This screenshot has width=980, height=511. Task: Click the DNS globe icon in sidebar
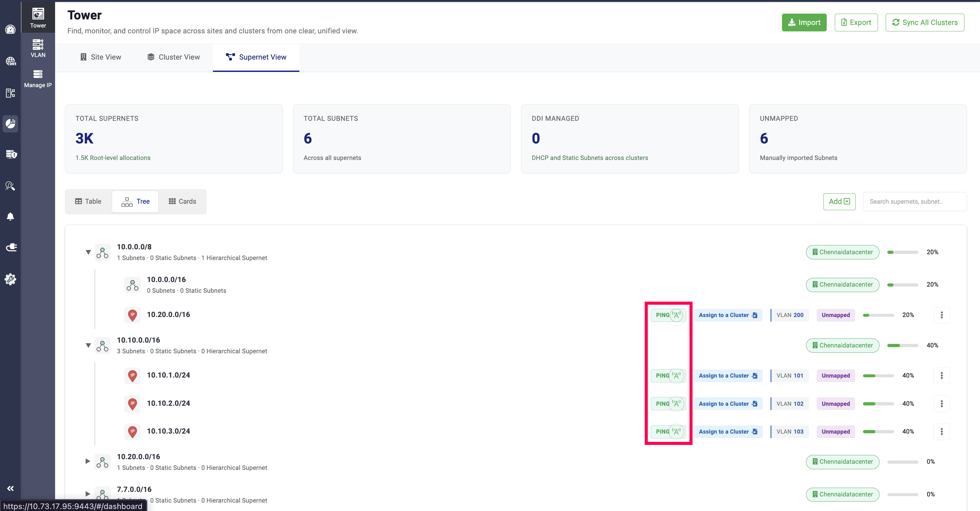point(10,61)
